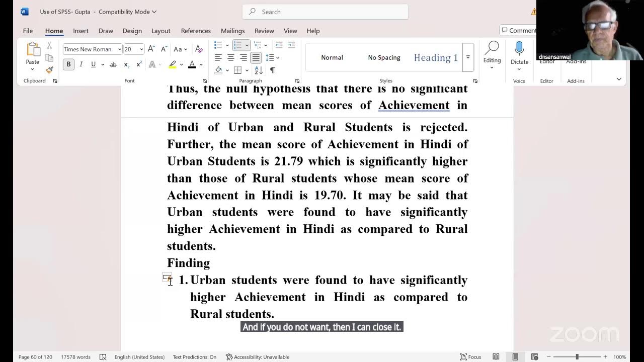Open the Comments button
This screenshot has height=362, width=644.
[518, 31]
